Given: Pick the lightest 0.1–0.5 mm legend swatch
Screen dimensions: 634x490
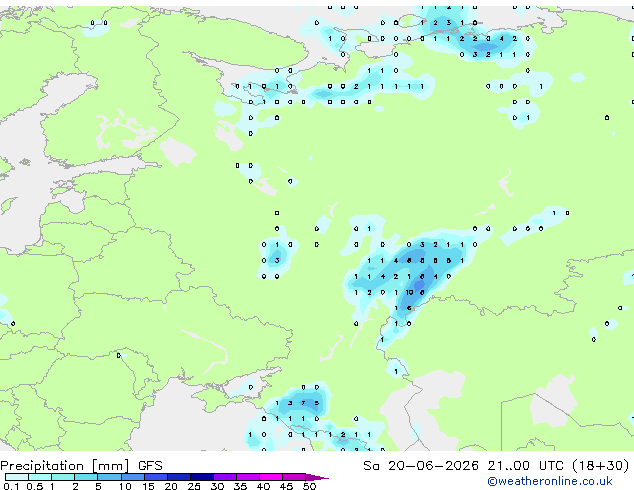Looking at the screenshot, I should coord(17,477).
